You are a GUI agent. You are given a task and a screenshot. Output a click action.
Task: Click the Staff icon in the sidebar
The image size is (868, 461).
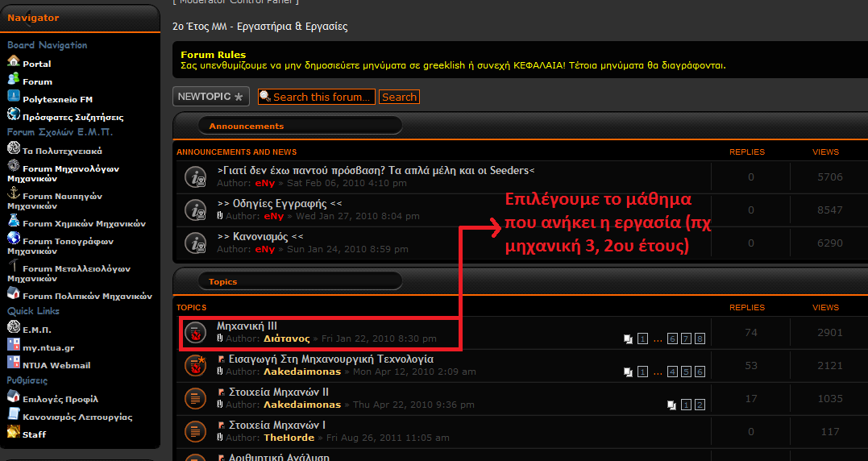coord(13,433)
